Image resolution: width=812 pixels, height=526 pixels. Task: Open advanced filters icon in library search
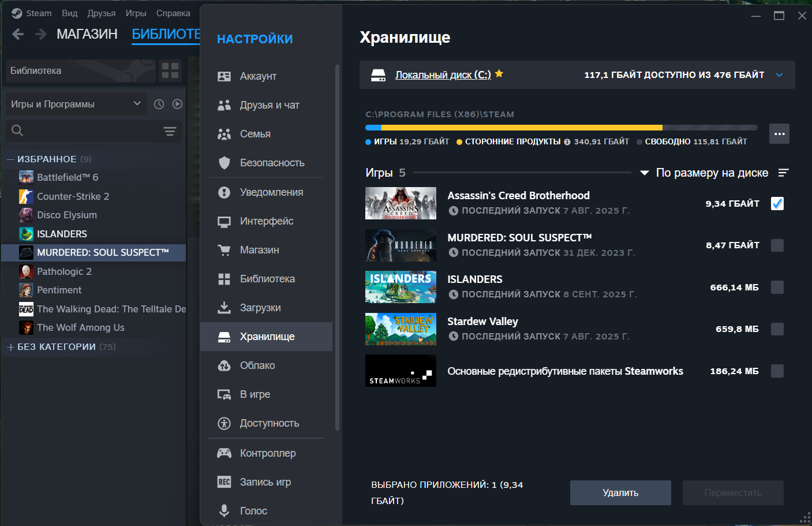point(170,131)
